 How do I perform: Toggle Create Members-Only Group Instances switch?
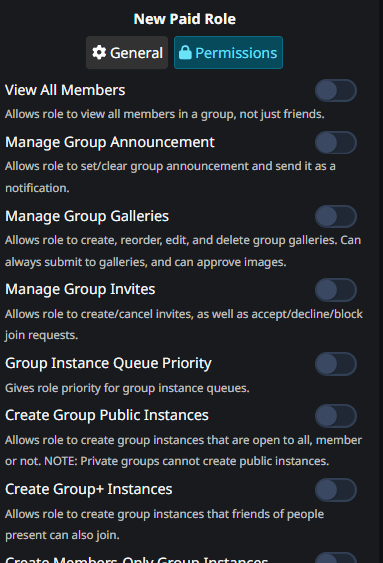(336, 558)
